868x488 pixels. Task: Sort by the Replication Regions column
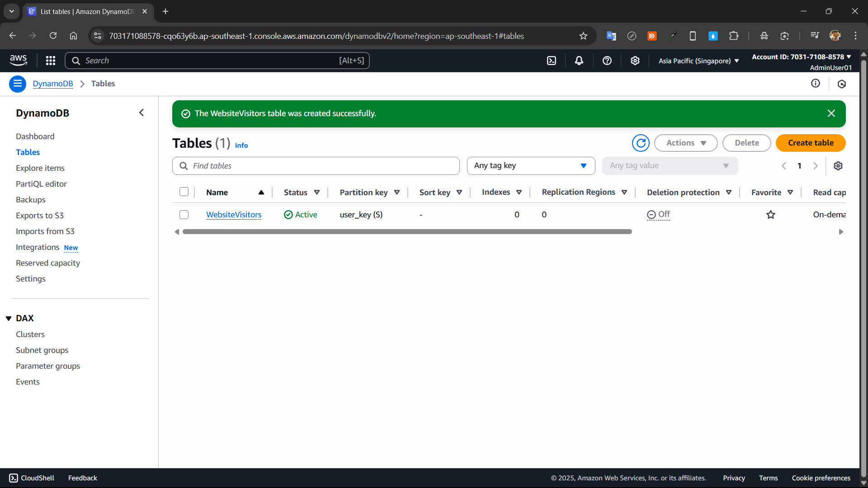tap(624, 192)
